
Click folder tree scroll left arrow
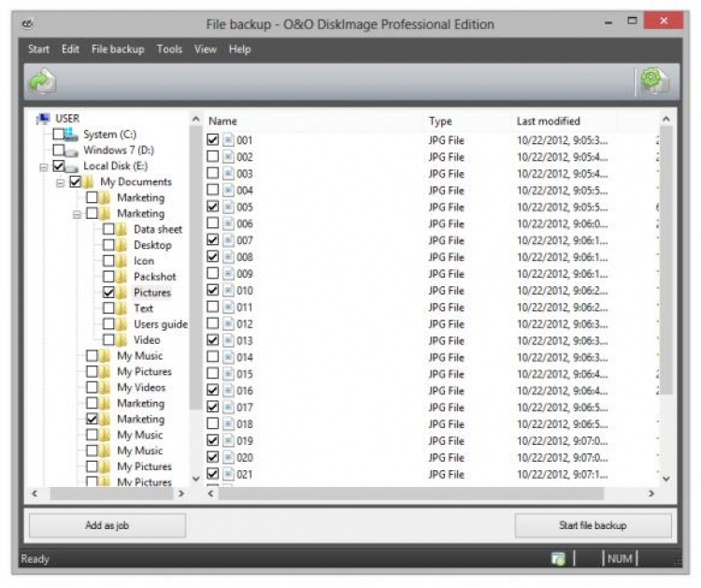[x=35, y=494]
